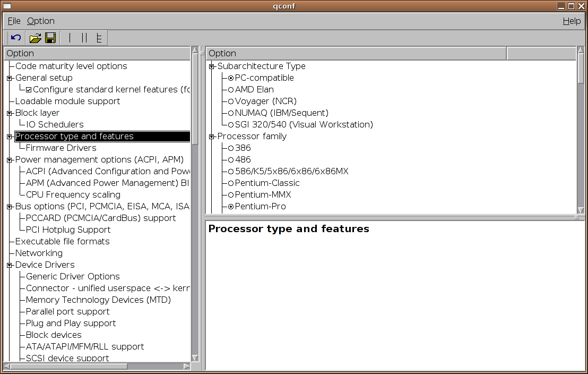
Task: Switch to split view toolbar icon
Action: click(x=84, y=38)
